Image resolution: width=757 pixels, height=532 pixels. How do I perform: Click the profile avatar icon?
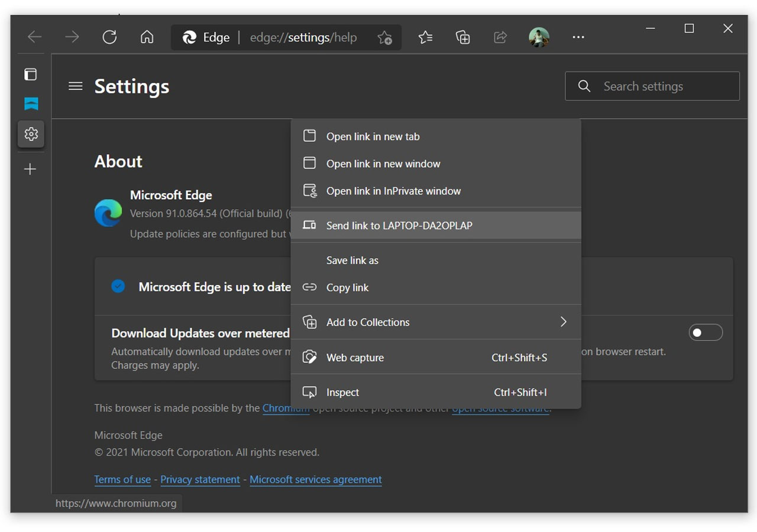pyautogui.click(x=539, y=37)
